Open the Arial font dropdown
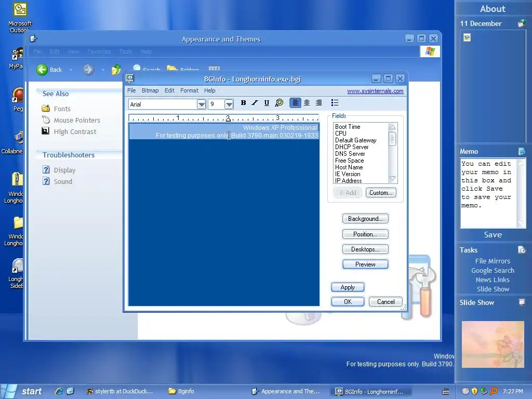Image resolution: width=532 pixels, height=399 pixels. click(201, 104)
